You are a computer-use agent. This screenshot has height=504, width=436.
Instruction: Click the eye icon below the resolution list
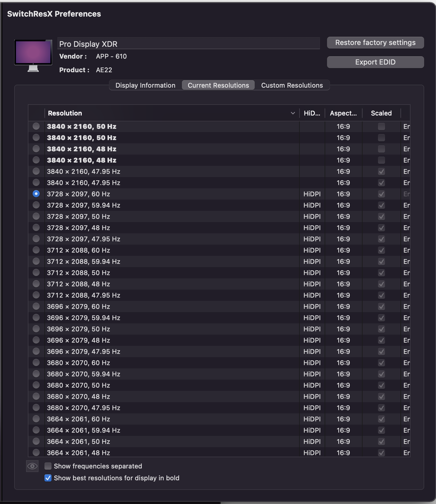click(32, 466)
